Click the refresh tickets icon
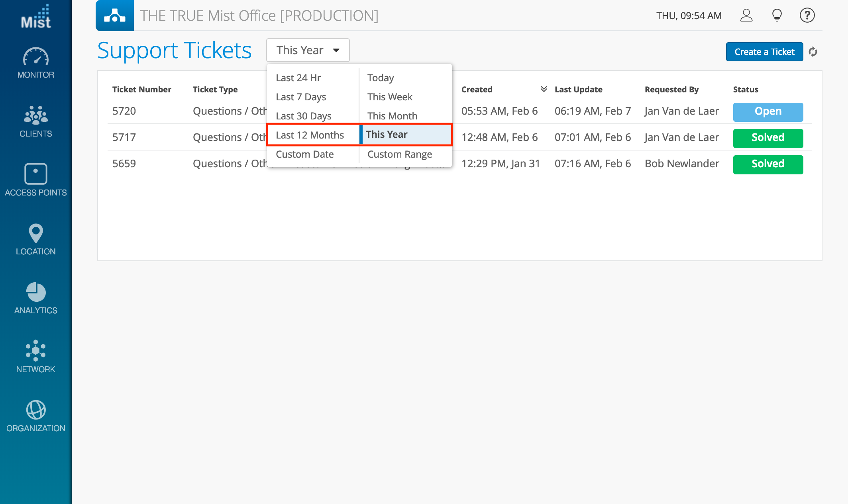 tap(813, 52)
